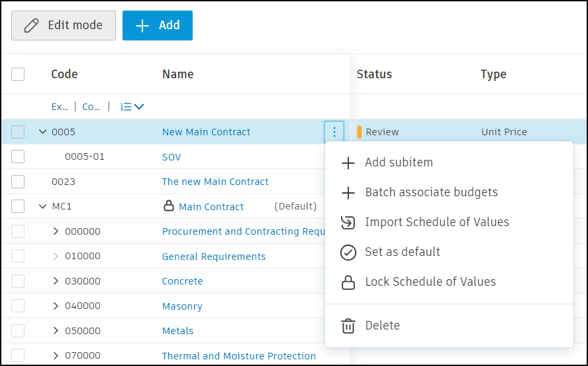588x366 pixels.
Task: Click the lock icon beside Main Contract
Action: [x=169, y=206]
